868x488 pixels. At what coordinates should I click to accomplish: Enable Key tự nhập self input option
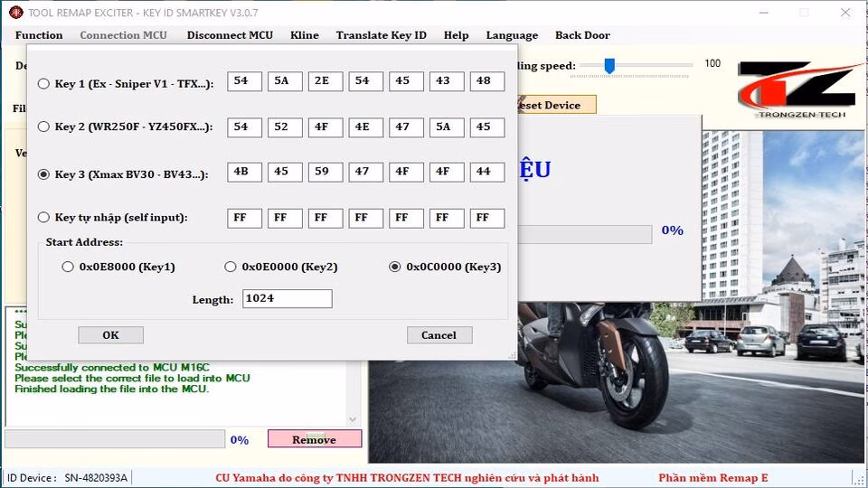[x=43, y=217]
